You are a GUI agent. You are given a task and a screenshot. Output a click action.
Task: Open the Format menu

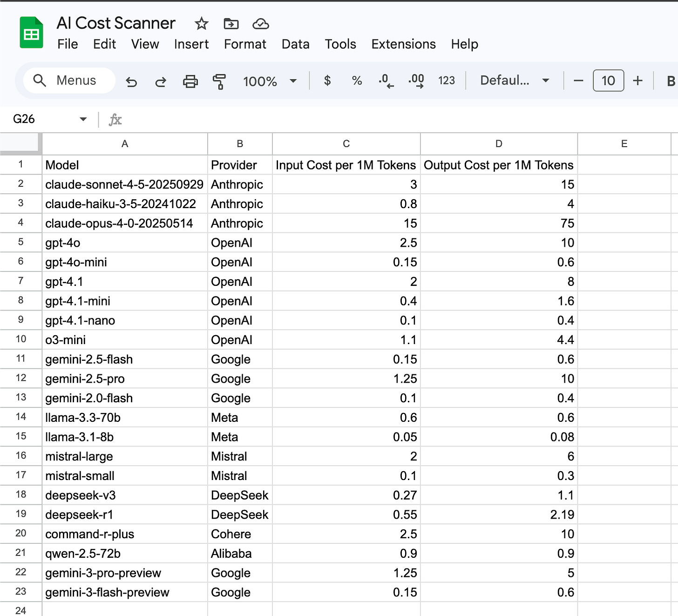pyautogui.click(x=245, y=44)
